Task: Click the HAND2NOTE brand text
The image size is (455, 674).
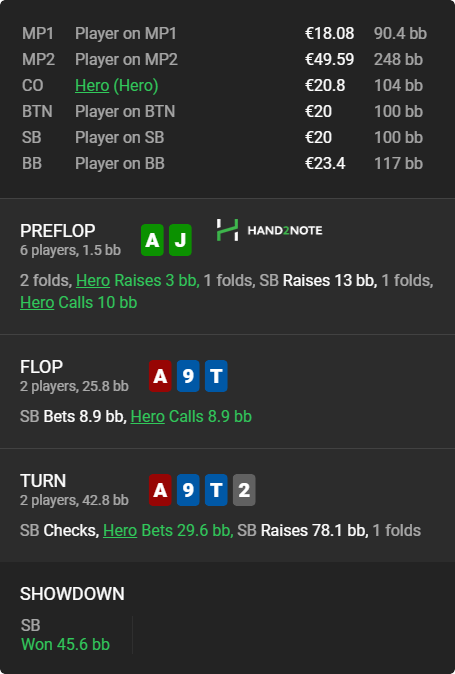Action: tap(285, 230)
